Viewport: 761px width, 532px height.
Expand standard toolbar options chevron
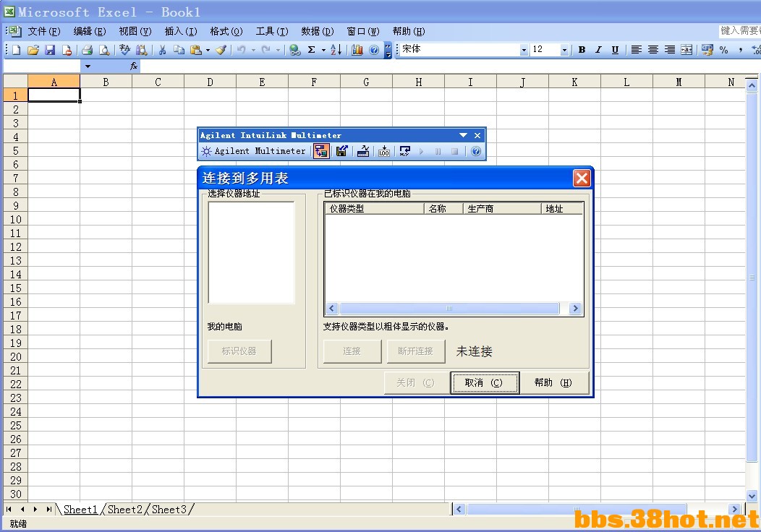click(388, 50)
